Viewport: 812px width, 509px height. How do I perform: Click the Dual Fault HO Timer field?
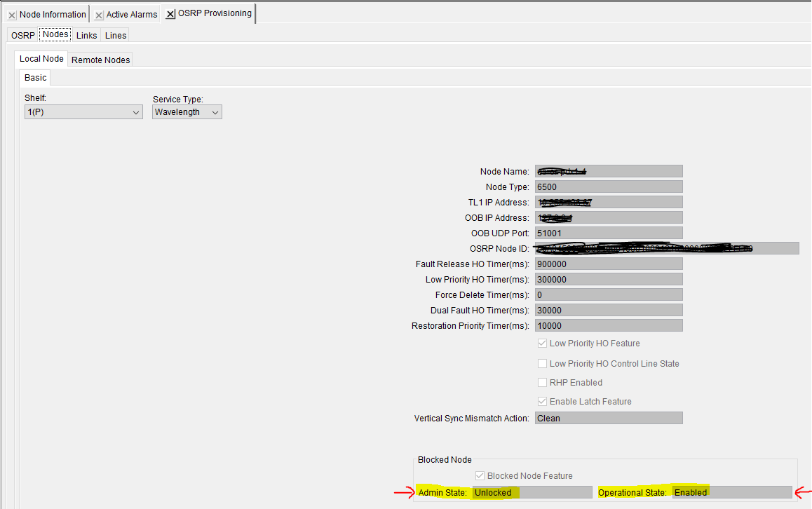click(x=609, y=310)
